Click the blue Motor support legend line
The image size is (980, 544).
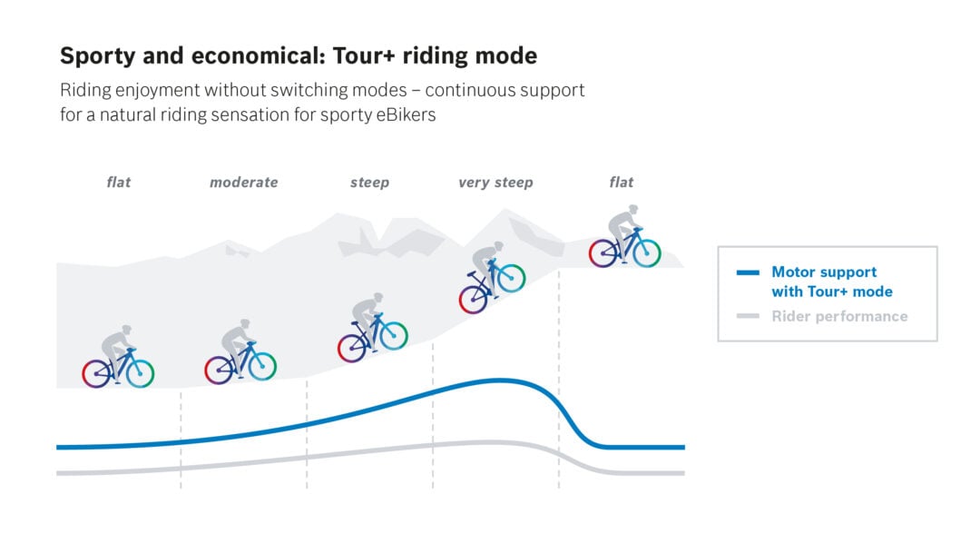748,272
